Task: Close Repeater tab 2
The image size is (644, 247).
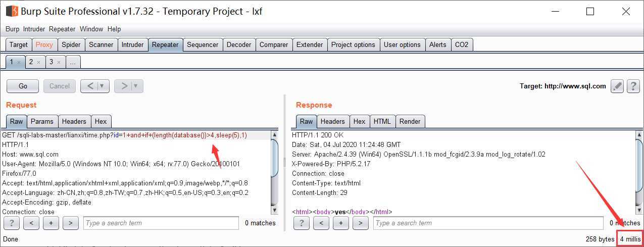Action: pos(38,62)
